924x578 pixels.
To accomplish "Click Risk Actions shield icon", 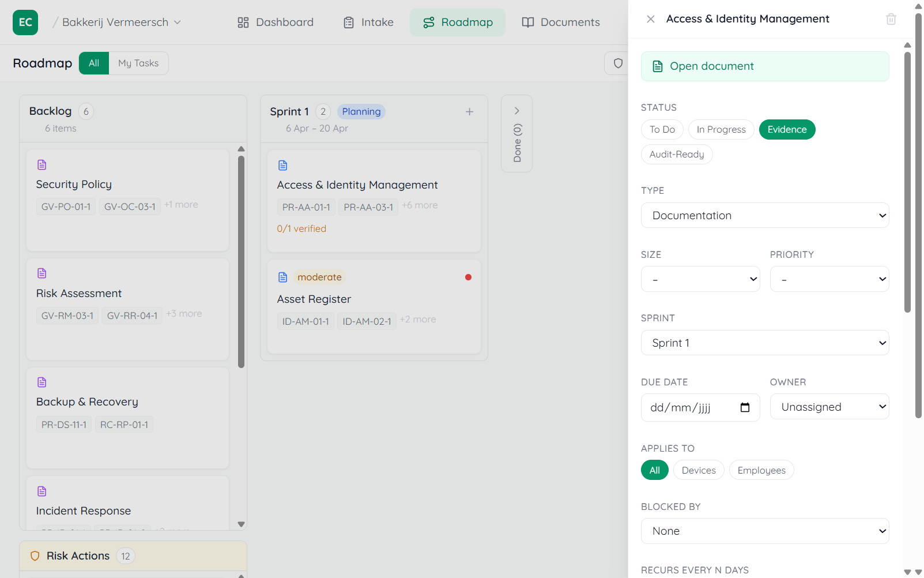I will coord(35,556).
